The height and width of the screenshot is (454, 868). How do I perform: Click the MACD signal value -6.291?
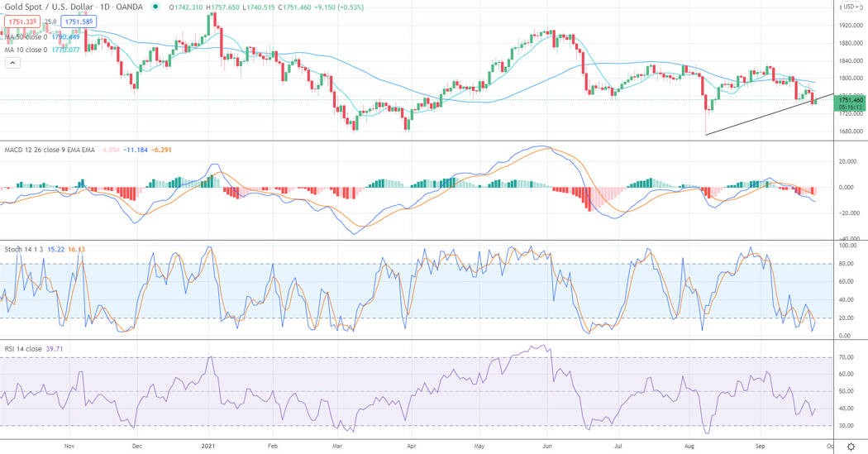(x=161, y=150)
